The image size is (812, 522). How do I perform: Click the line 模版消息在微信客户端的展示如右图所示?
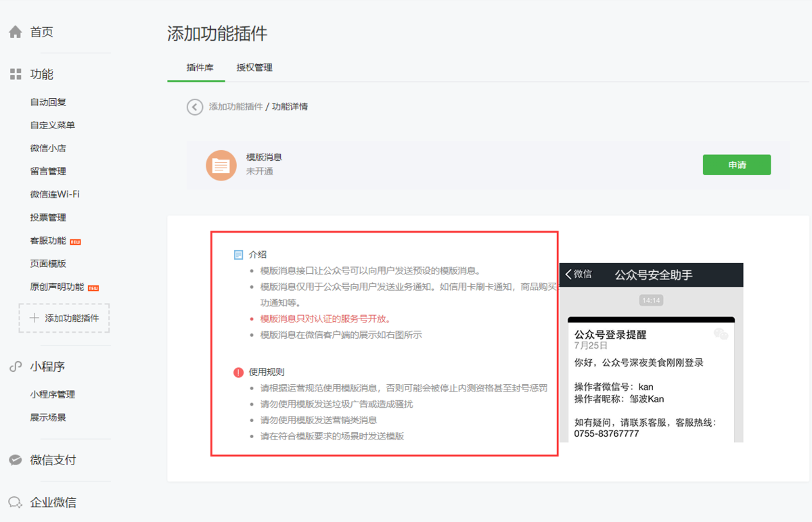[341, 335]
